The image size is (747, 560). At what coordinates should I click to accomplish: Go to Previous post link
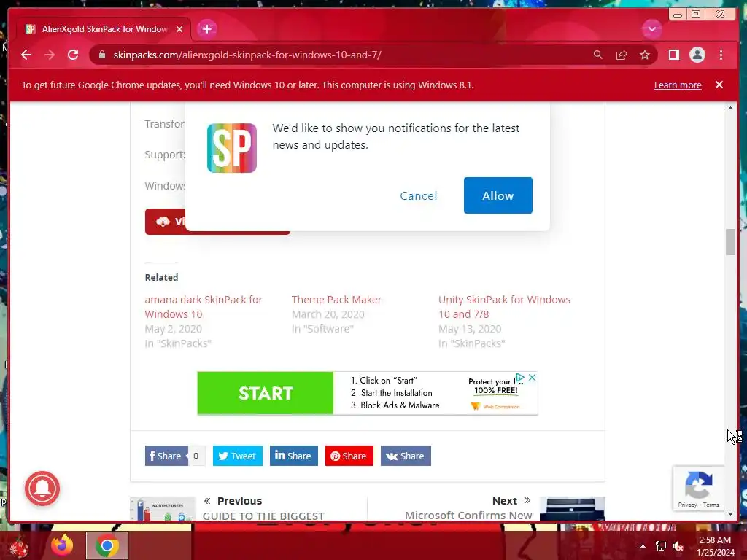point(264,508)
